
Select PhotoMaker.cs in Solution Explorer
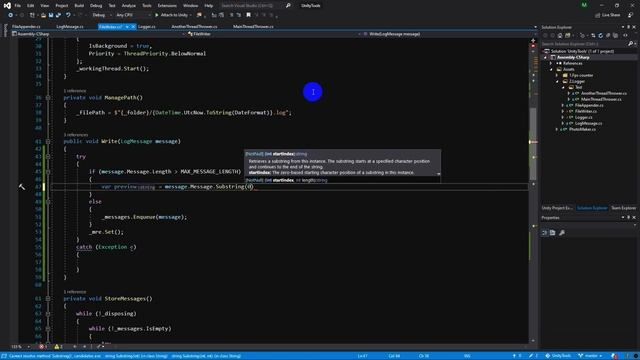[582, 129]
